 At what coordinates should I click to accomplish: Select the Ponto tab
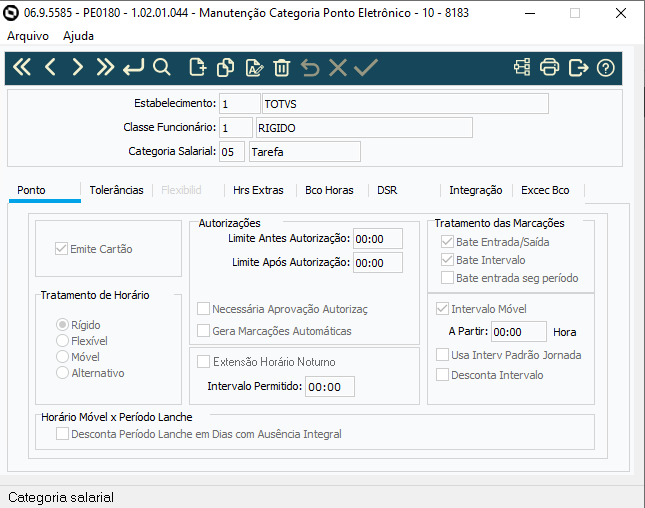[44, 190]
